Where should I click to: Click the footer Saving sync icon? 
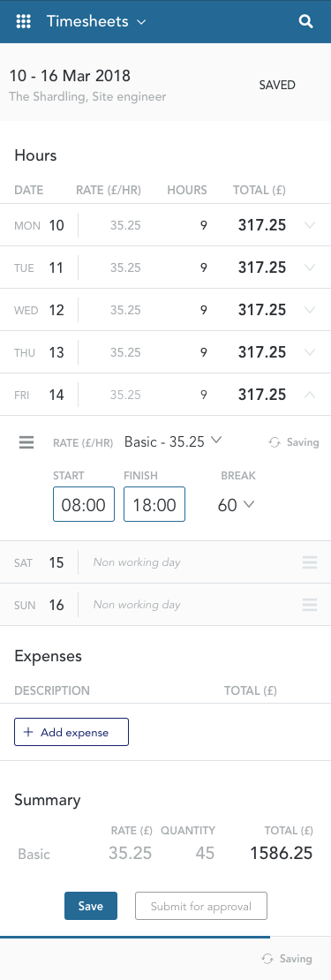(x=267, y=959)
